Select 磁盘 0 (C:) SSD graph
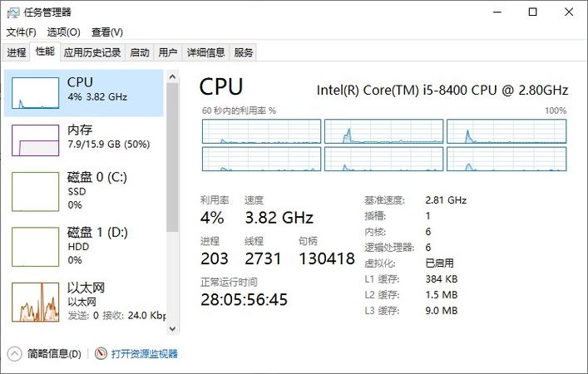The image size is (588, 374). click(35, 191)
